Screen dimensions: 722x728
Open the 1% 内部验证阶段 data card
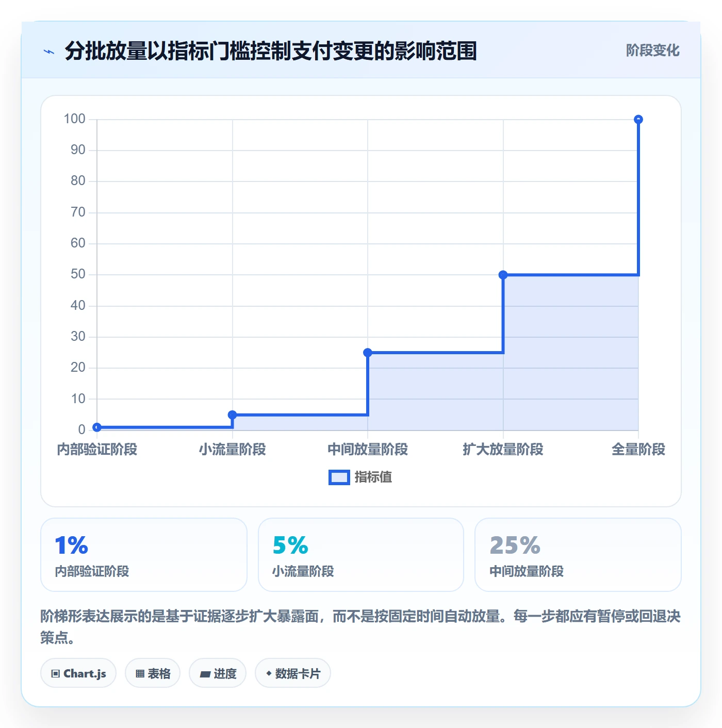tap(144, 555)
